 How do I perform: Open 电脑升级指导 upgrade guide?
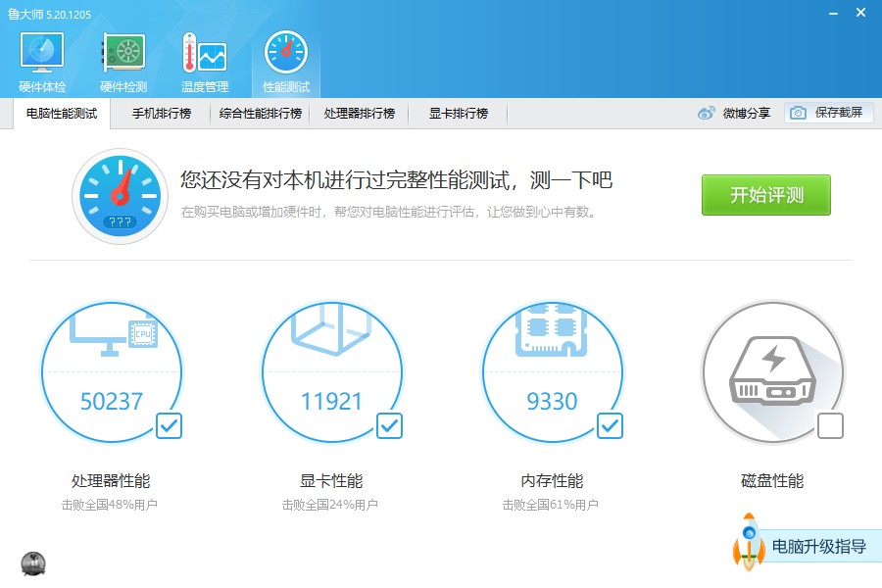click(x=819, y=547)
